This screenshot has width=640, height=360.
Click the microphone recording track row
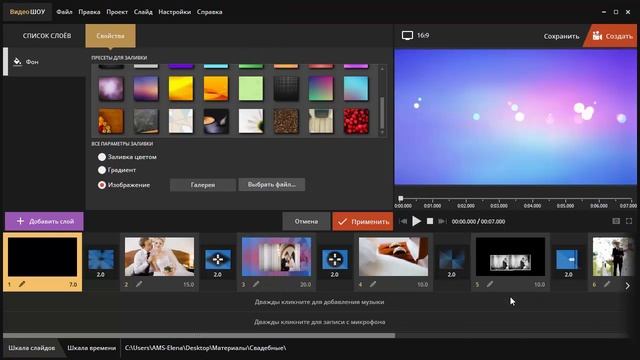pyautogui.click(x=320, y=322)
